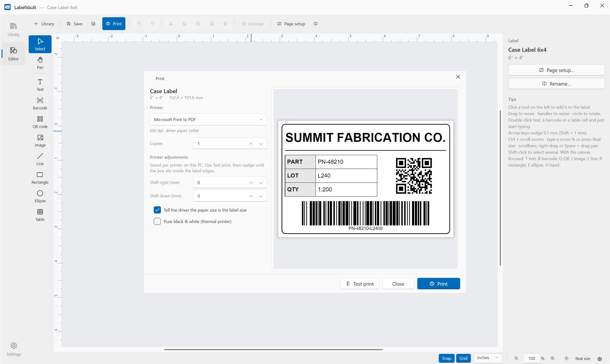This screenshot has width=610, height=364.
Task: Select the Table tool
Action: click(x=40, y=215)
